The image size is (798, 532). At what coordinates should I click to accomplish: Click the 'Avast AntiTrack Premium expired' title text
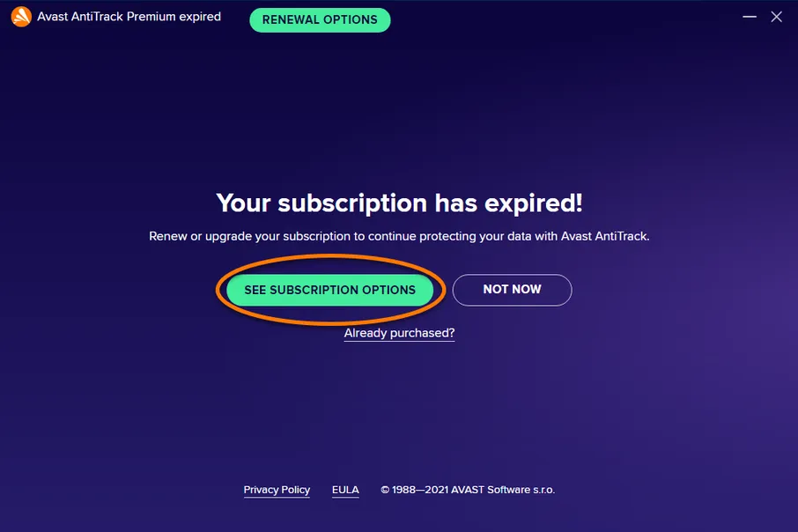point(129,17)
